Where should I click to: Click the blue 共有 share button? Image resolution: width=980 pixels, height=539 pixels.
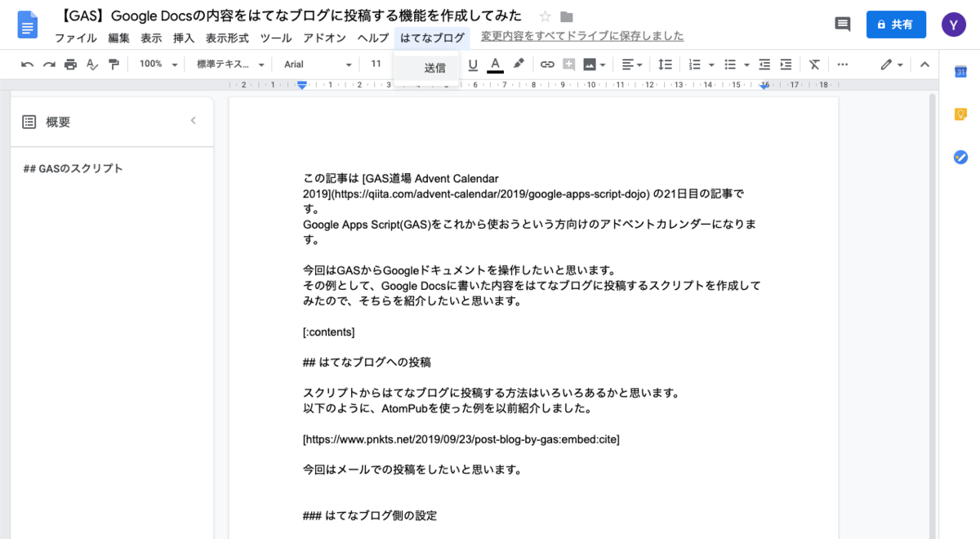pyautogui.click(x=896, y=24)
